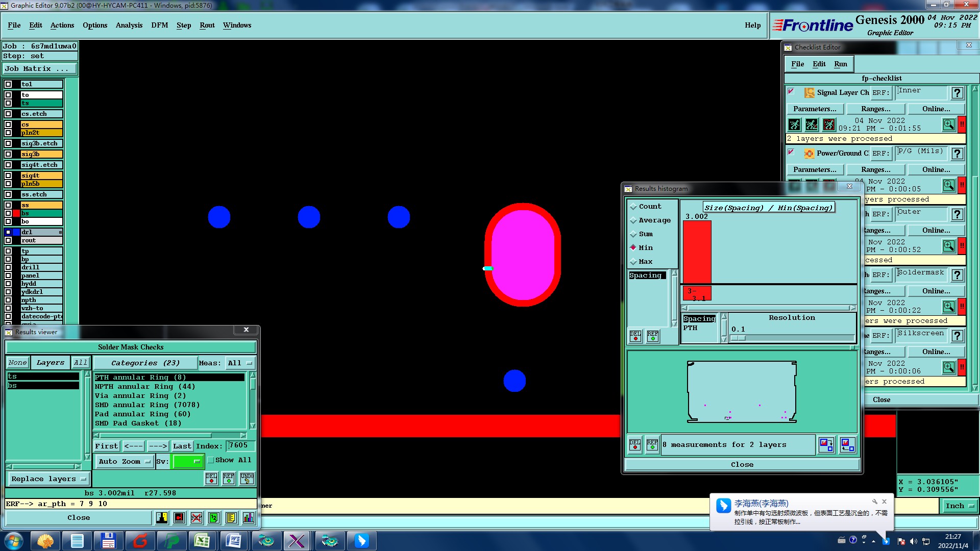Image resolution: width=980 pixels, height=551 pixels.
Task: Open the Auto Zoom dropdown
Action: click(x=125, y=461)
